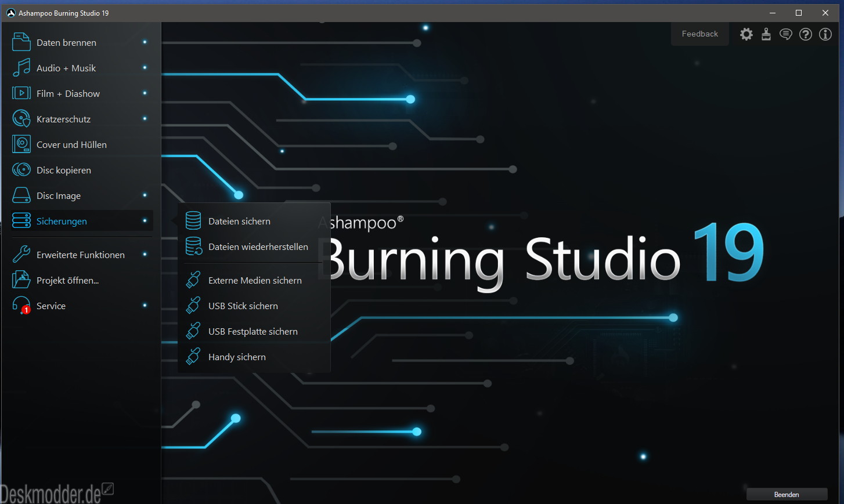
Task: Expand submenu dot for Film + Diashow
Action: click(x=145, y=93)
